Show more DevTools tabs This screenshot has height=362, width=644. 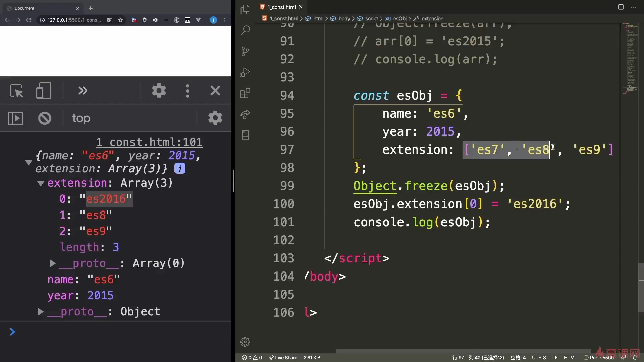tap(83, 91)
